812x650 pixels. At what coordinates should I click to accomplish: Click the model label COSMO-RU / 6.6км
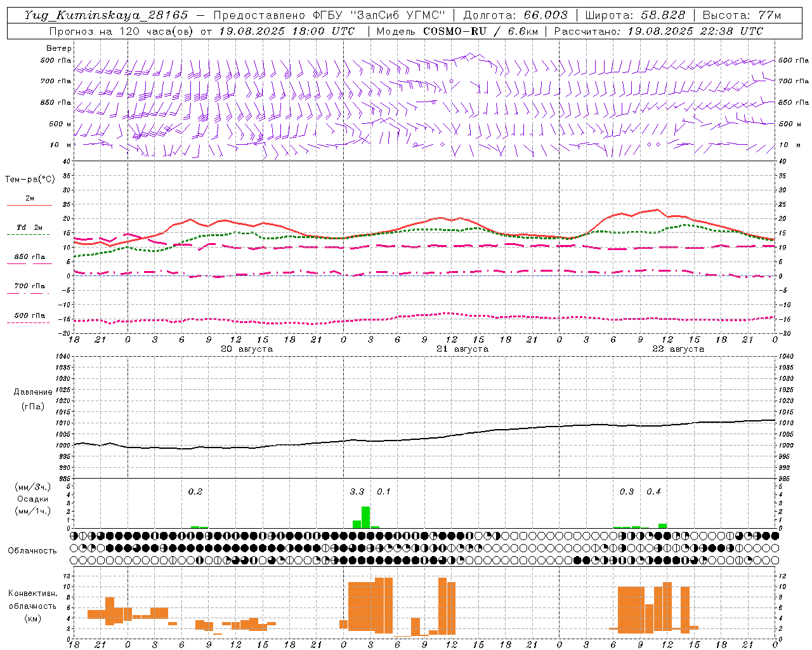[x=480, y=31]
